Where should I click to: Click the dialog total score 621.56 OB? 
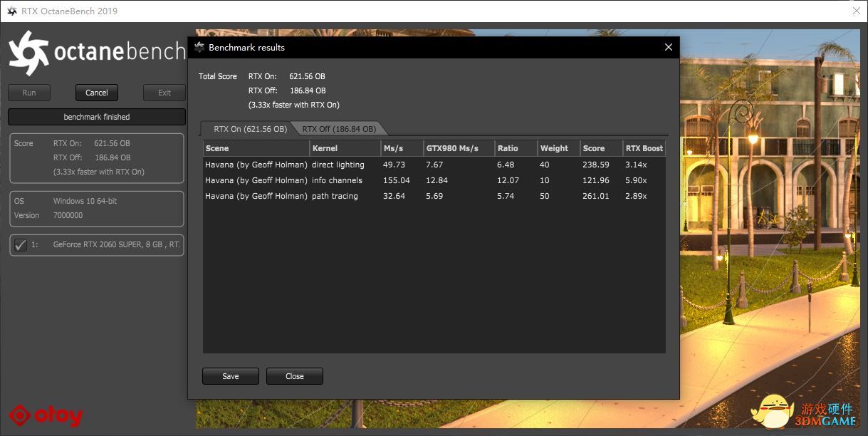click(308, 76)
